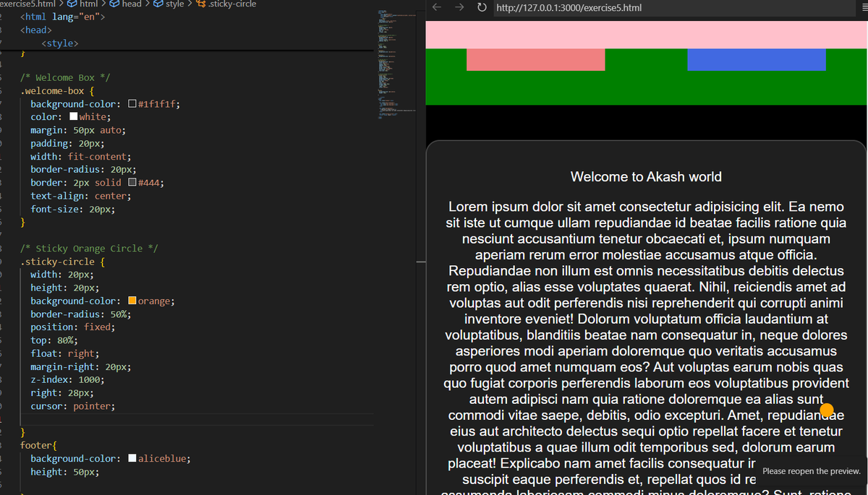
Task: Click the html symbol icon in breadcrumb
Action: point(72,4)
